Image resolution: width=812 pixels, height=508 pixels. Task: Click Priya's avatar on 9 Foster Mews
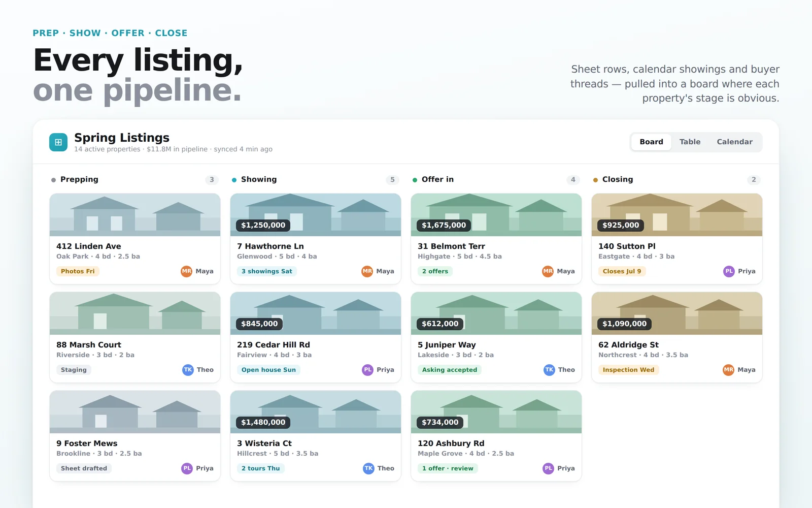click(187, 468)
